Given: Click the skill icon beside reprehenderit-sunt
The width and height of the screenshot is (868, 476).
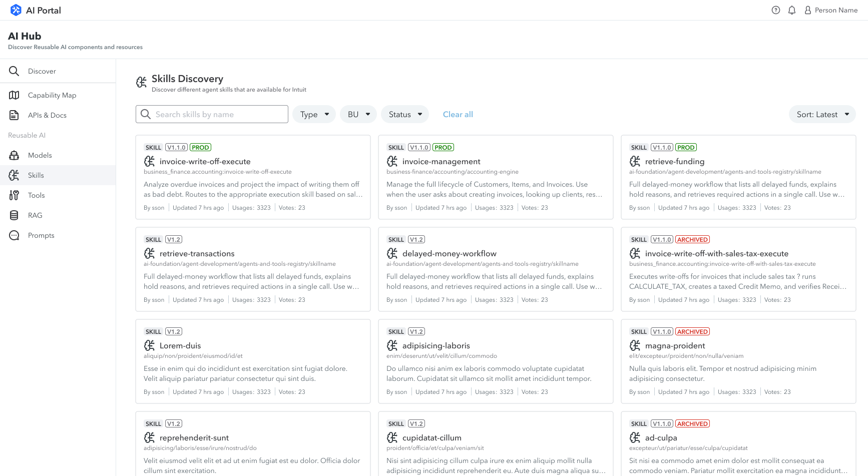Looking at the screenshot, I should [150, 437].
